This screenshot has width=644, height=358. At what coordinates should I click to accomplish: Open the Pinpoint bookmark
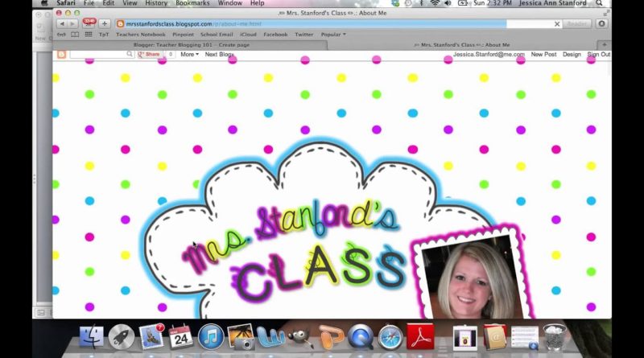183,35
